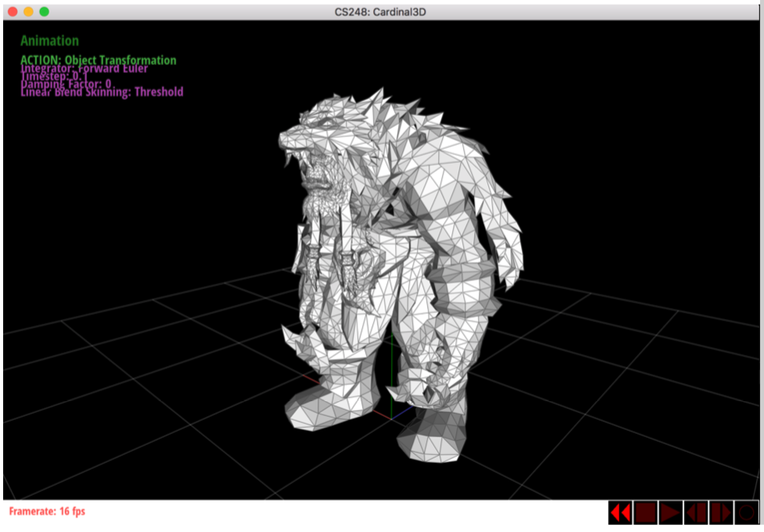Click the Animation mode heading
764x532 pixels.
tap(49, 41)
